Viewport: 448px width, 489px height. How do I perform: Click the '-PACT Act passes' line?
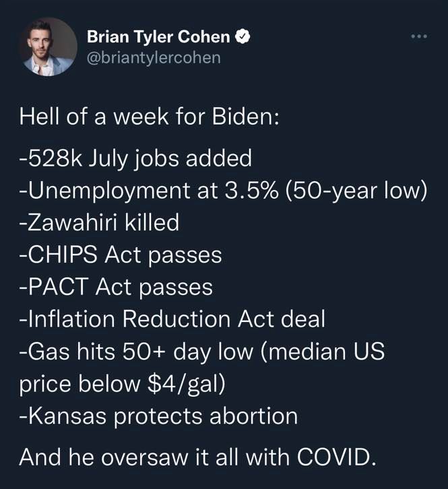pos(116,287)
